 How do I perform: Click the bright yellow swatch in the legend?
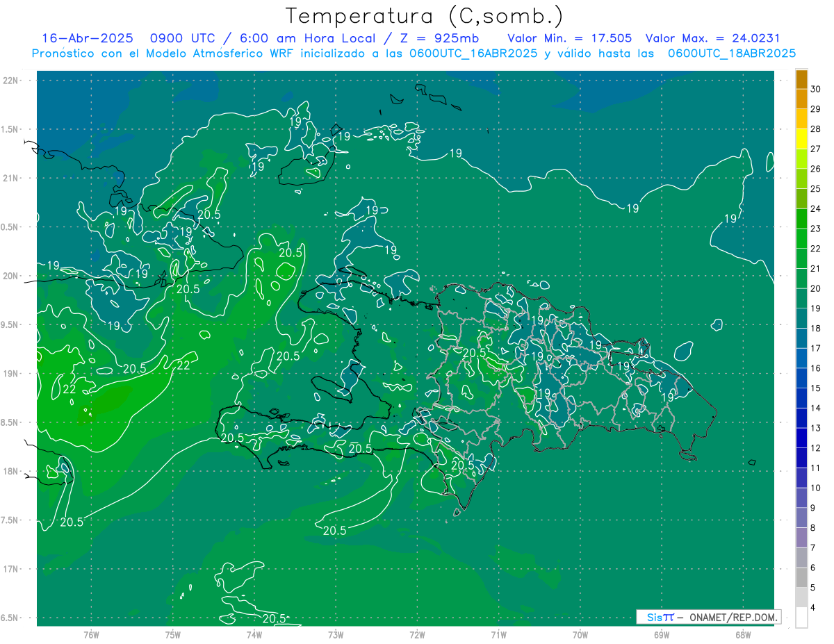[801, 140]
